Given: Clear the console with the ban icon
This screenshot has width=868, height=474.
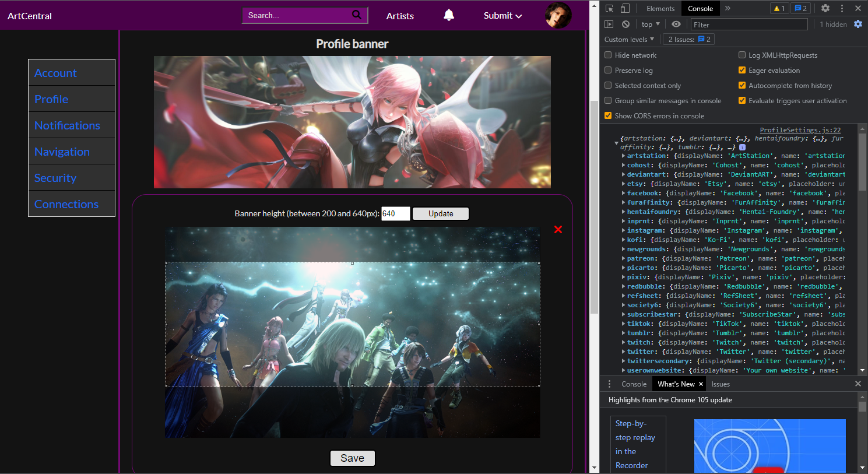Looking at the screenshot, I should (625, 24).
